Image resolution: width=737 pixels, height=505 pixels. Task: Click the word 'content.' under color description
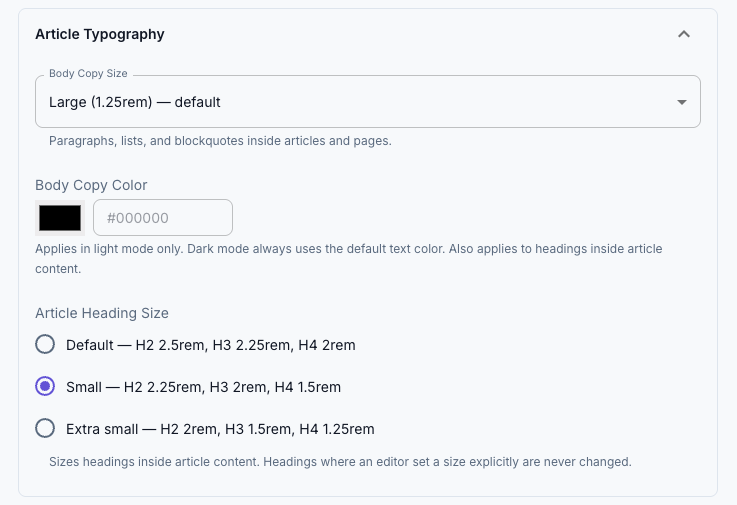pyautogui.click(x=58, y=269)
